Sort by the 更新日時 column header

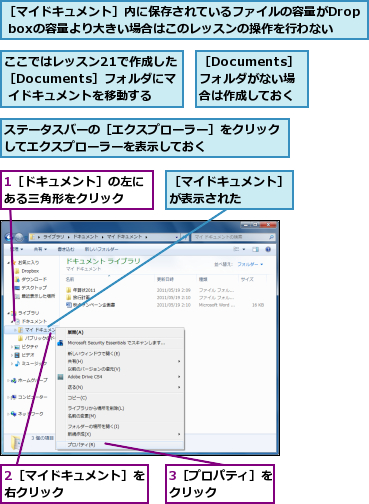(x=165, y=279)
